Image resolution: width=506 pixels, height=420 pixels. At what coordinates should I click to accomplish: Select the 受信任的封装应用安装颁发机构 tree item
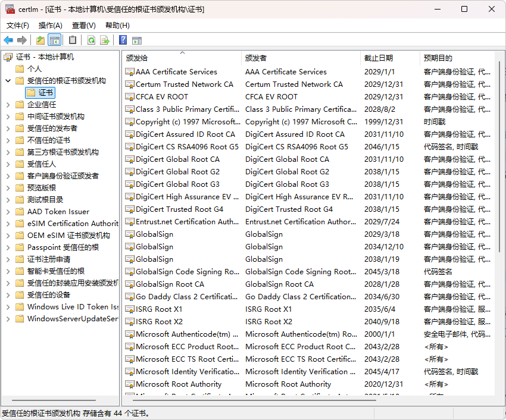(x=73, y=283)
